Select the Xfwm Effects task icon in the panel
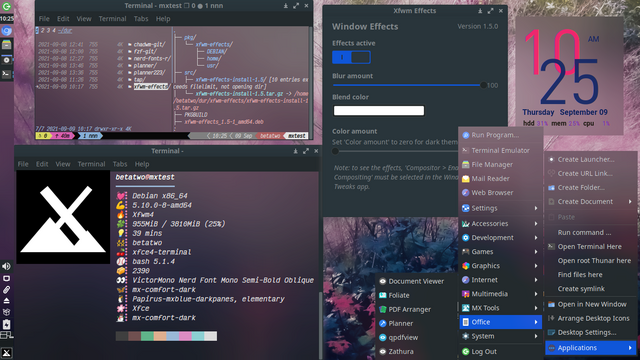The width and height of the screenshot is (640, 360). (7, 60)
